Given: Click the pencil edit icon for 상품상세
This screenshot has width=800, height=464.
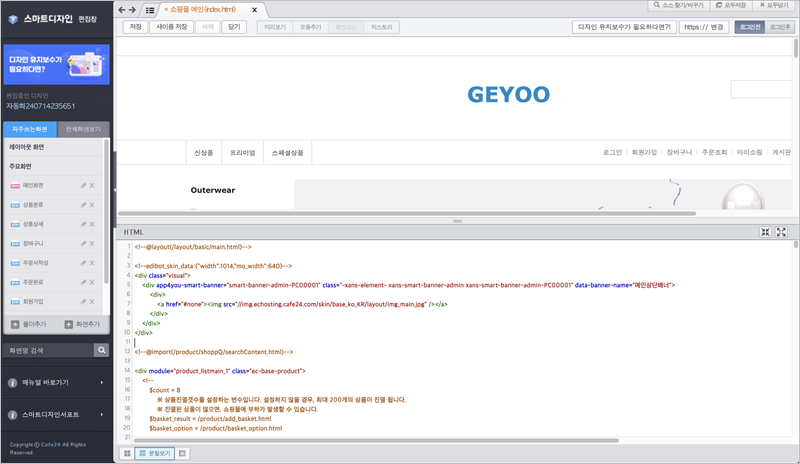Looking at the screenshot, I should (83, 224).
